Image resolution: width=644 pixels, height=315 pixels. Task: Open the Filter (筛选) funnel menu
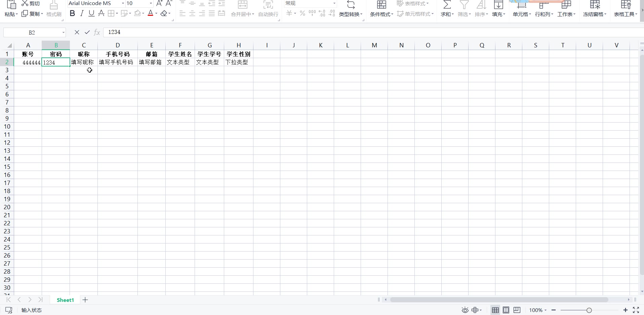tap(464, 9)
